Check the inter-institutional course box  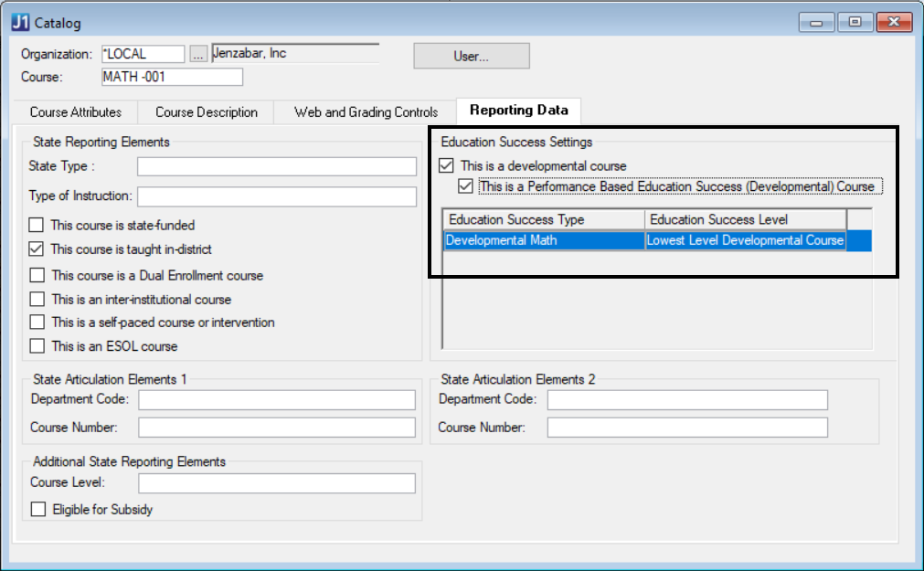click(x=37, y=299)
